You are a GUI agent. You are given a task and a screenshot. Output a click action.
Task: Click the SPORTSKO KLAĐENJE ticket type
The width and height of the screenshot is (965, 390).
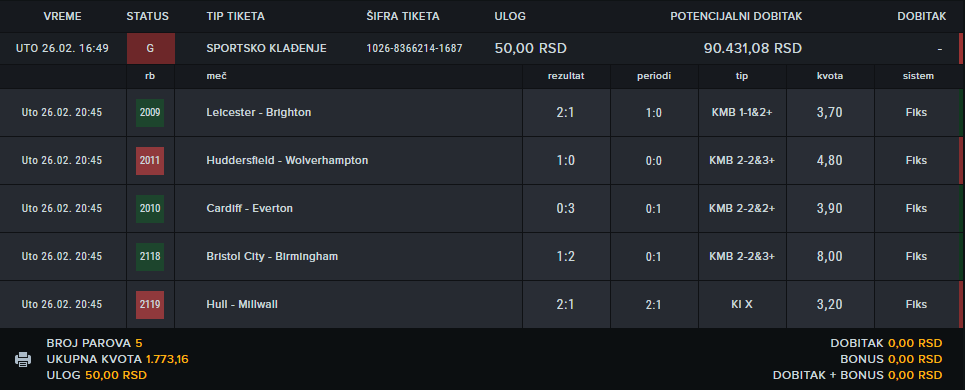click(x=266, y=49)
